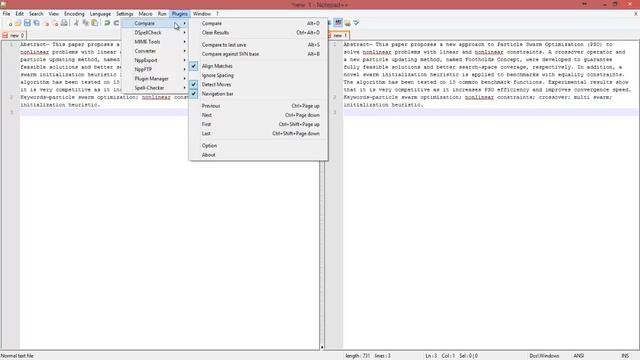The height and width of the screenshot is (360, 640).
Task: Expand the MIME Tools submenu
Action: pyautogui.click(x=155, y=42)
